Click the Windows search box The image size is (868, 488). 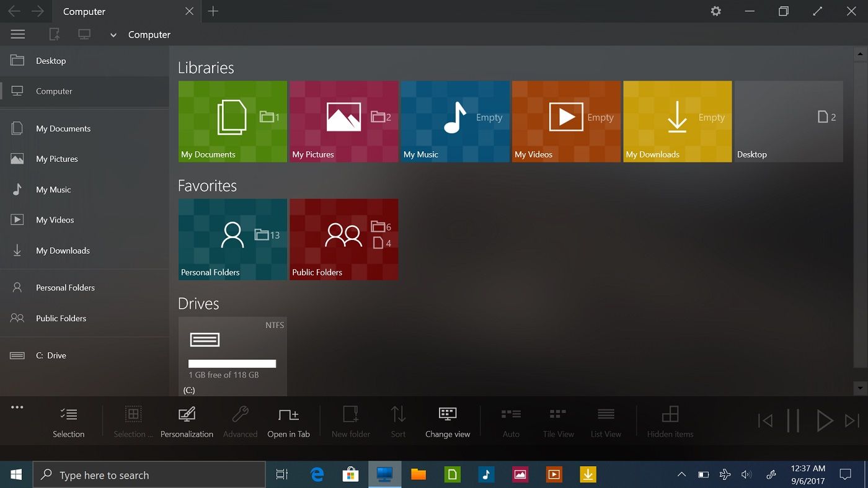coord(149,475)
